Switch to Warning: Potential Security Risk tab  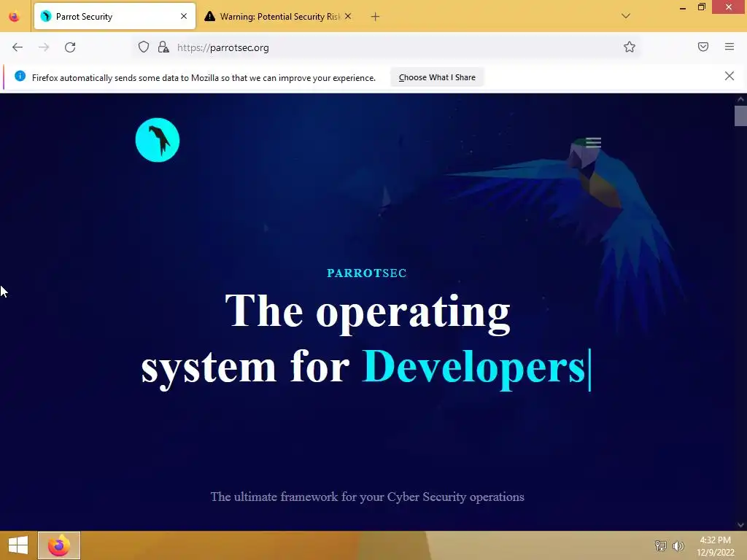point(279,17)
